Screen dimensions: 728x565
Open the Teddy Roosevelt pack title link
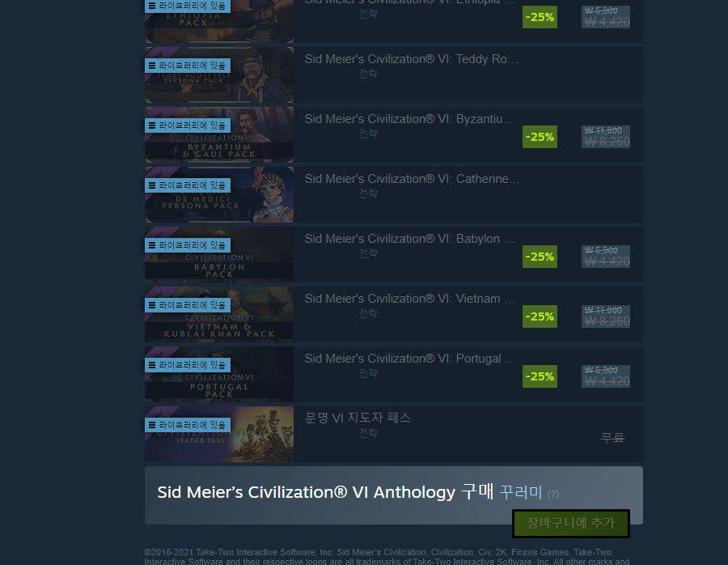coord(411,59)
